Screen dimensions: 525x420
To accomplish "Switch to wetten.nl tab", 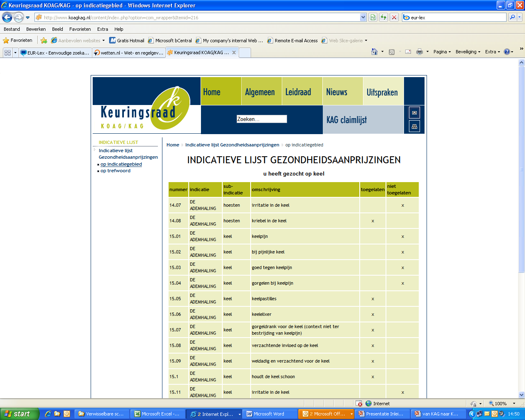I will [x=128, y=52].
